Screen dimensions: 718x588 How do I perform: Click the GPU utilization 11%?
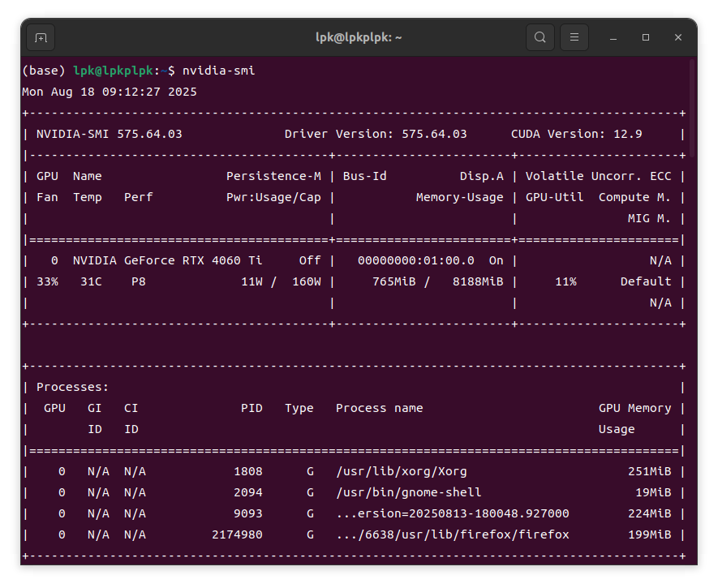tap(565, 281)
